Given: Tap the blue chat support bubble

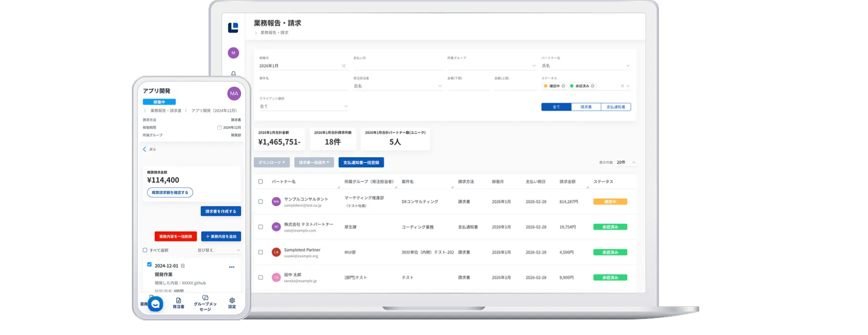Looking at the screenshot, I should [x=156, y=304].
